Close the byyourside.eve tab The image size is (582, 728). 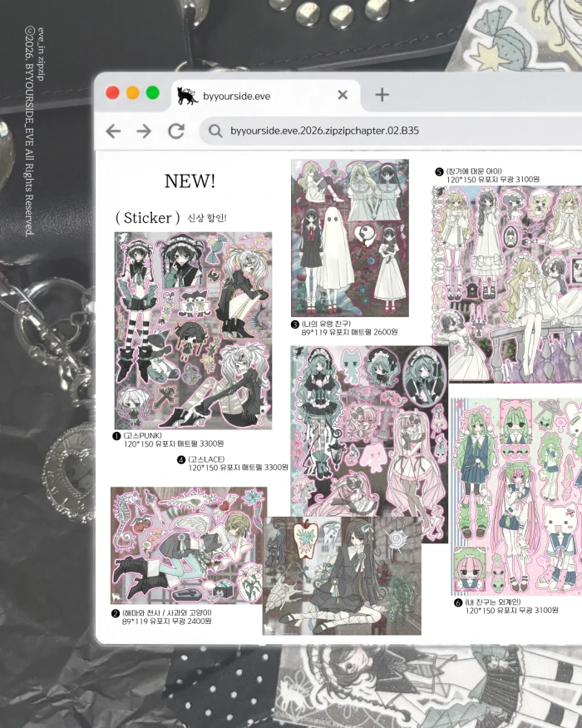[343, 95]
